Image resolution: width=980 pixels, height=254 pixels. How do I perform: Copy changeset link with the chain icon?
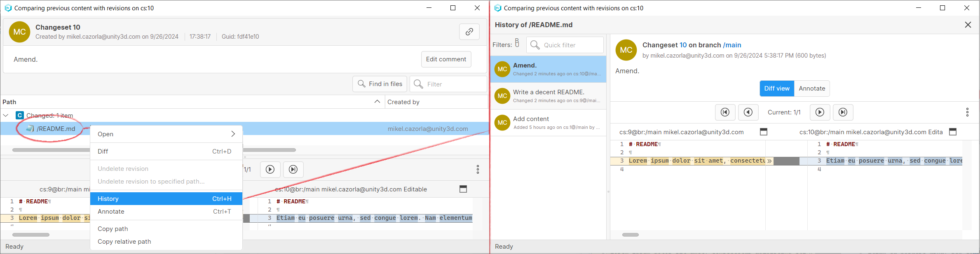469,32
